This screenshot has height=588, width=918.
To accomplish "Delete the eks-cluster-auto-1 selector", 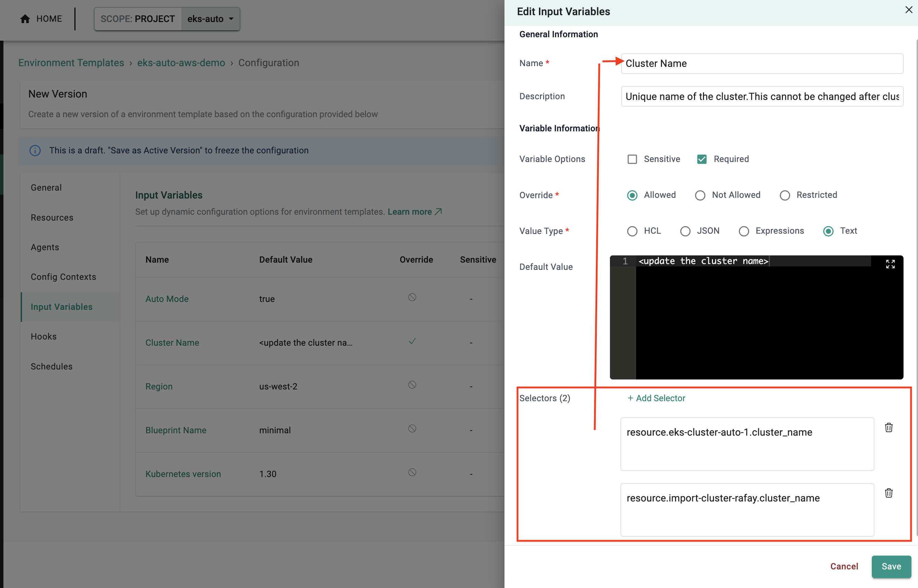I will pos(889,427).
